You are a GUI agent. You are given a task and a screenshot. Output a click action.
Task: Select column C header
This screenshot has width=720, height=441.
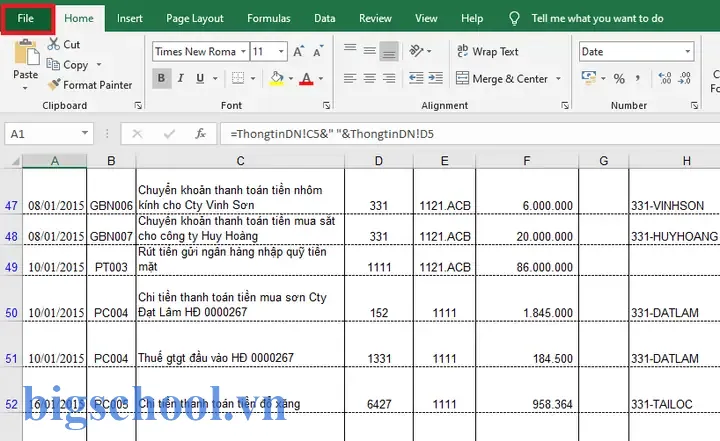[x=240, y=161]
